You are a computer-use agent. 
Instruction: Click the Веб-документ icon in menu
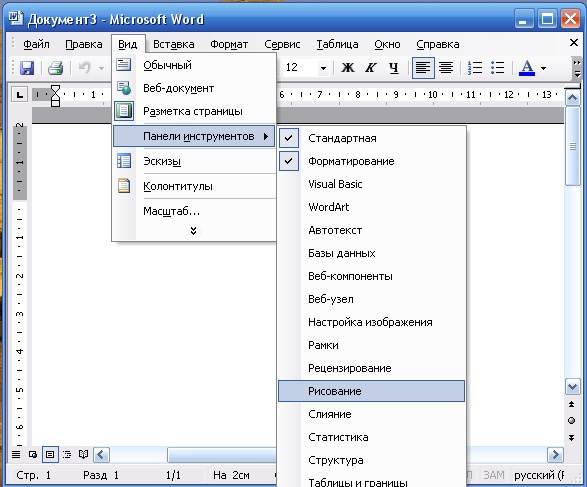(124, 88)
